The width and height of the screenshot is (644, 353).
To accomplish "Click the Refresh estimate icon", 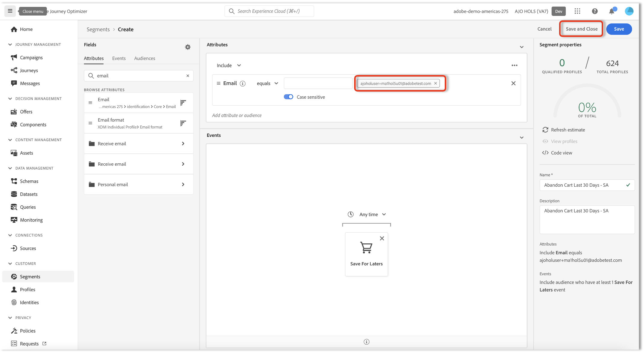I will [545, 130].
